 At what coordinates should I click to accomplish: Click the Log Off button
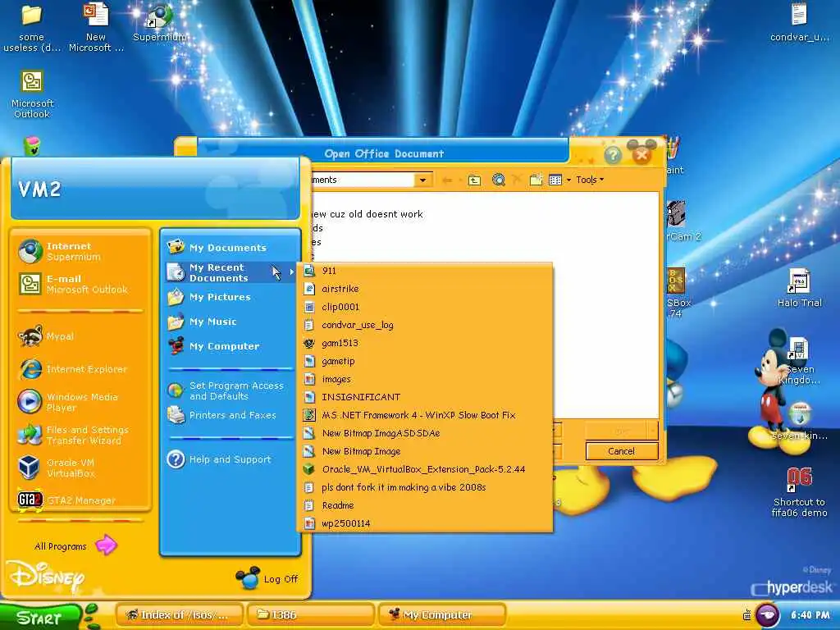pyautogui.click(x=267, y=578)
